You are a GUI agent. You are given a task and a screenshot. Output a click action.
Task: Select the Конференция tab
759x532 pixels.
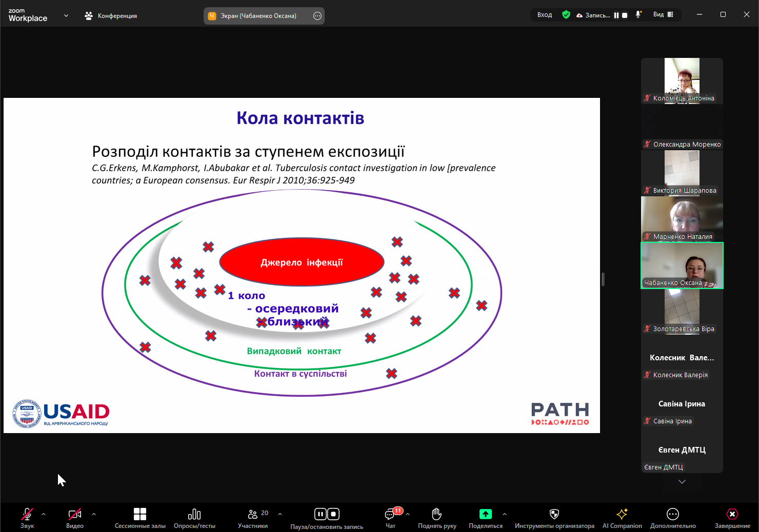coord(111,16)
